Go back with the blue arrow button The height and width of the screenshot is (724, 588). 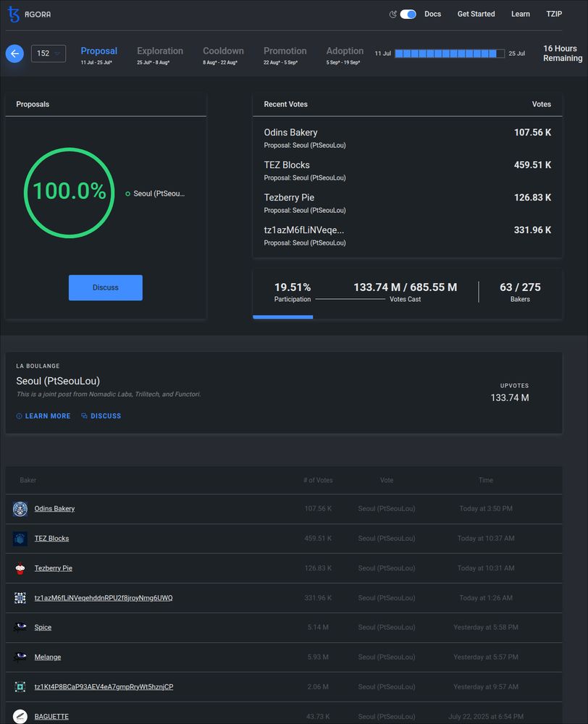[x=14, y=54]
